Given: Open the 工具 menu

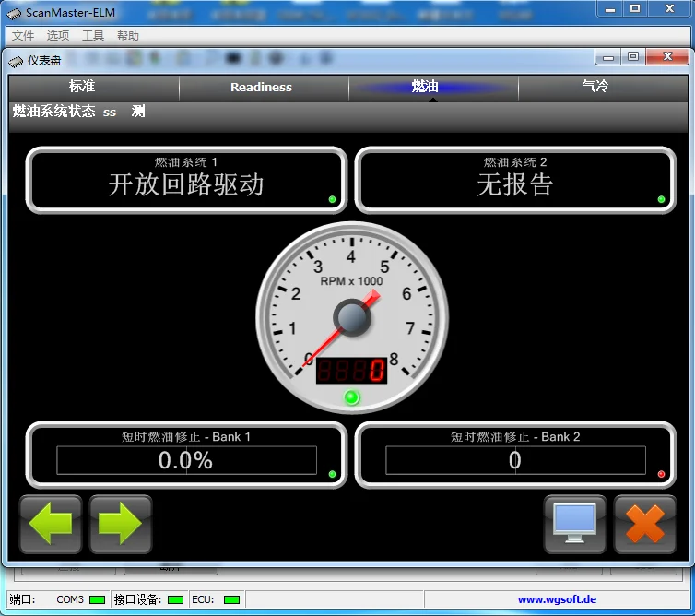Looking at the screenshot, I should (93, 35).
